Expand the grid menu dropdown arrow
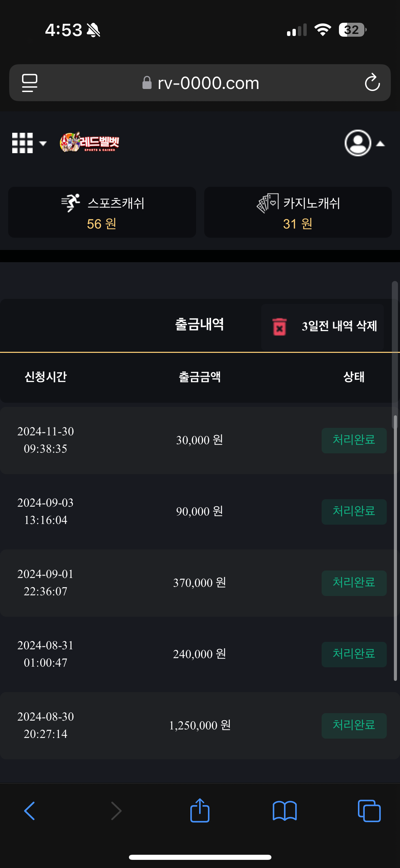This screenshot has width=400, height=868. click(43, 143)
